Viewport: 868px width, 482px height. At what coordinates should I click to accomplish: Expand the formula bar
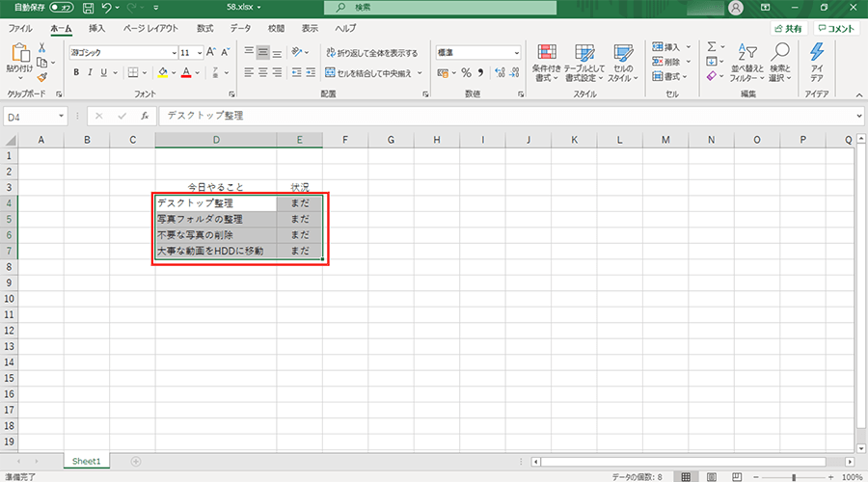pyautogui.click(x=859, y=116)
